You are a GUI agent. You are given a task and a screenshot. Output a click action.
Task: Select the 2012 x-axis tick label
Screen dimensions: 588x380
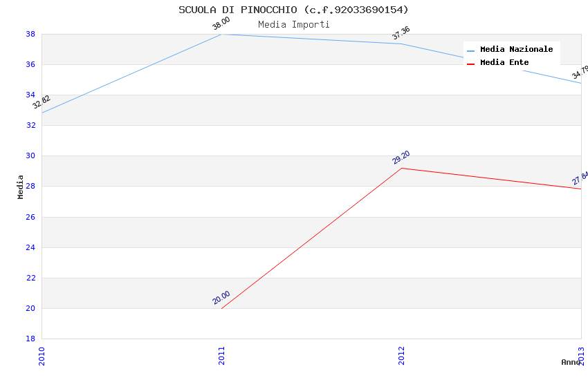point(401,356)
